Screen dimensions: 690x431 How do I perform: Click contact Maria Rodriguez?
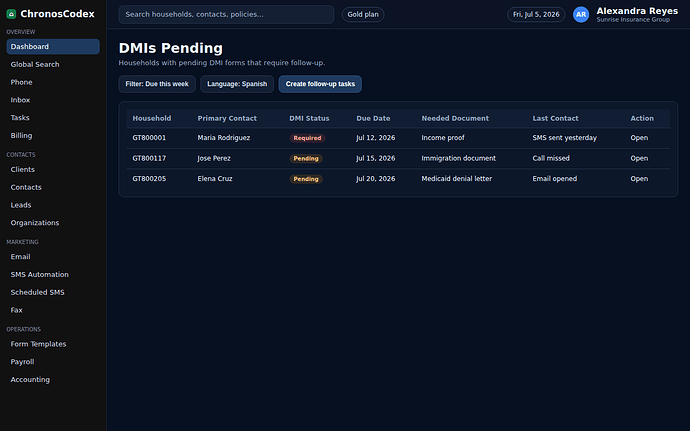coord(224,138)
